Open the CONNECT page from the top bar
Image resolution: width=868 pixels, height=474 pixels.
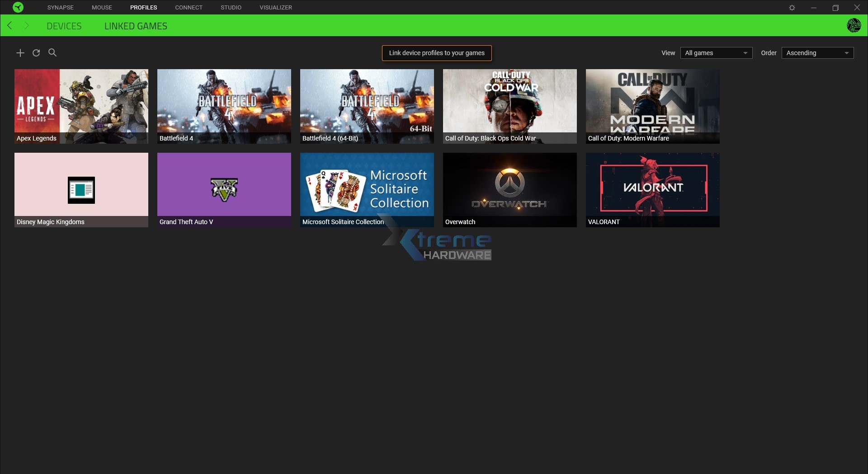tap(189, 7)
